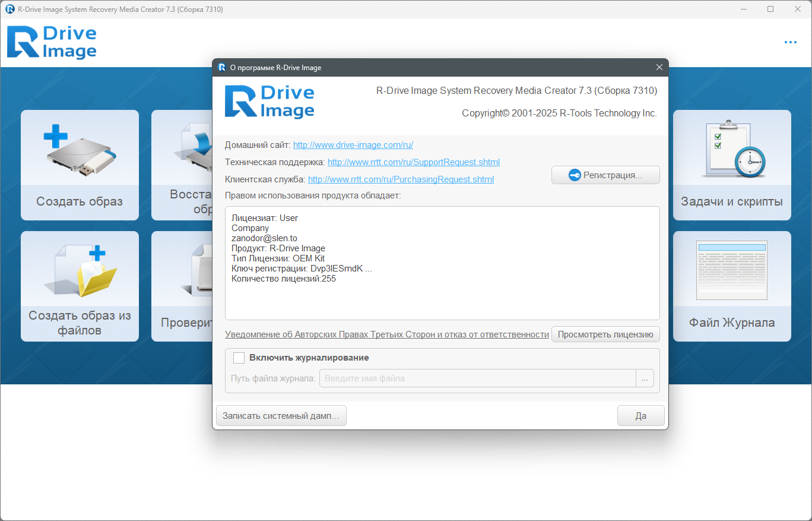812x521 pixels.
Task: Confirm the dialog with the Да button
Action: tap(640, 416)
